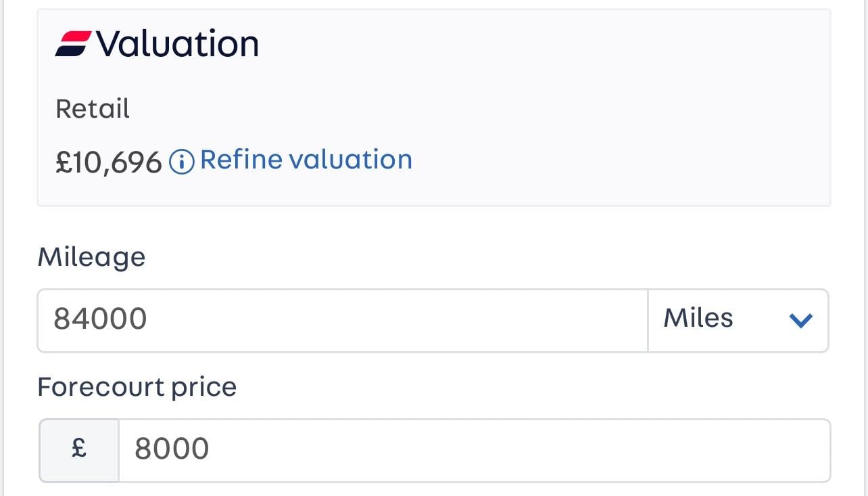The width and height of the screenshot is (868, 496).
Task: Click the Mileage field label
Action: [91, 257]
